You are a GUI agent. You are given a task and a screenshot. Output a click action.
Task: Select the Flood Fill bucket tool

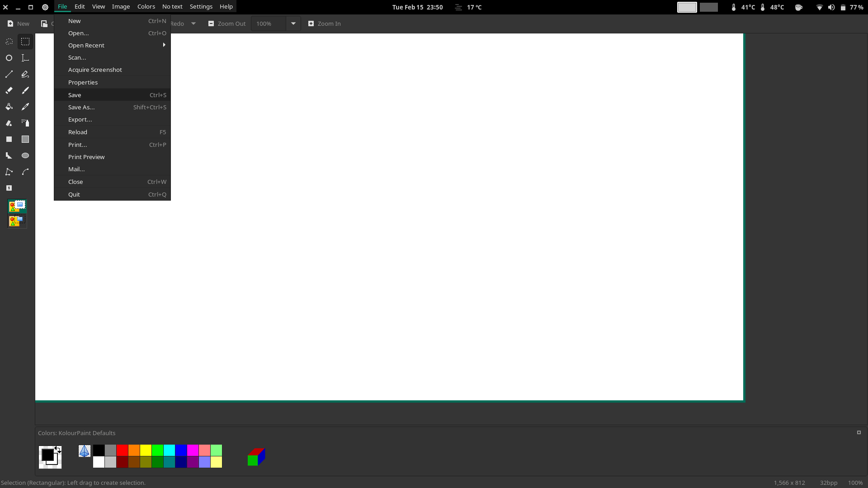(9, 107)
